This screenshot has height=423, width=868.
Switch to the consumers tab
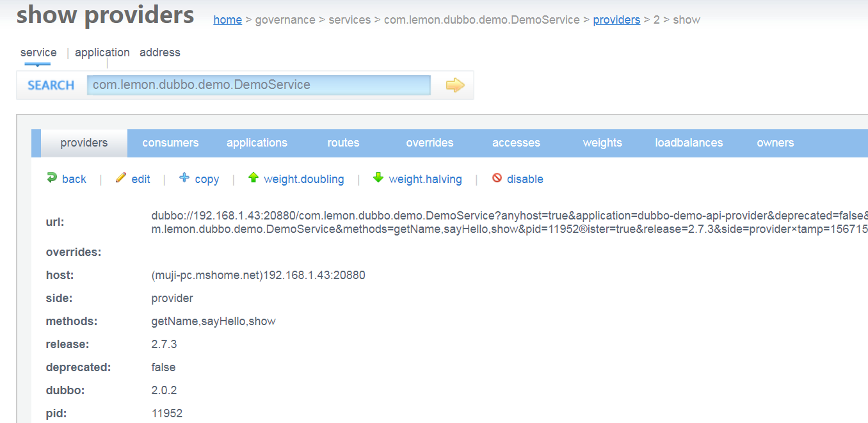tap(170, 143)
